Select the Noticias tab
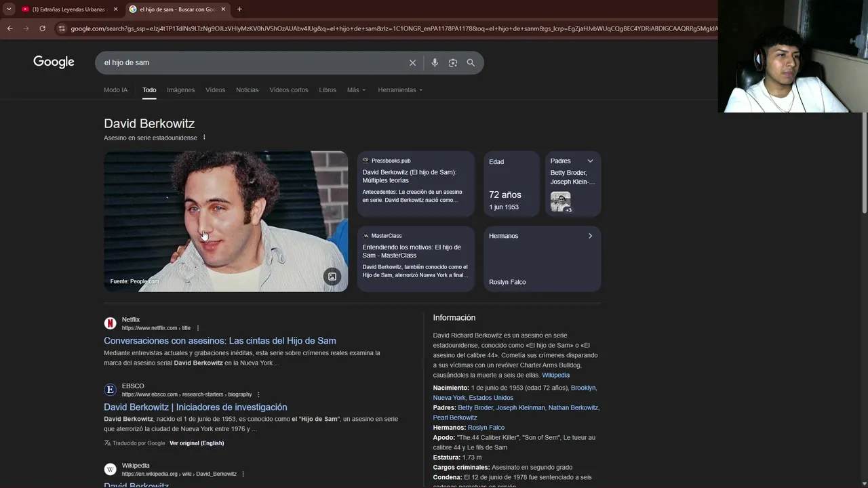This screenshot has height=488, width=868. 247,90
